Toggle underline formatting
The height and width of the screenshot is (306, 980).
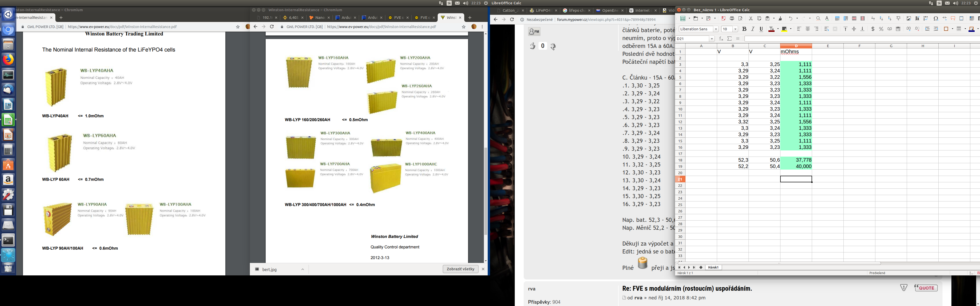tap(761, 29)
